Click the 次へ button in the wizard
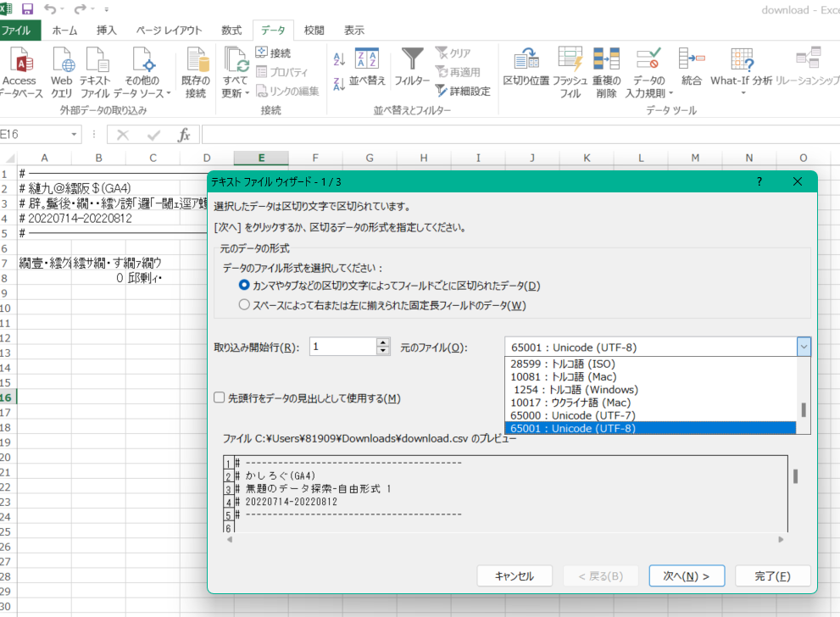840x617 pixels. 687,575
